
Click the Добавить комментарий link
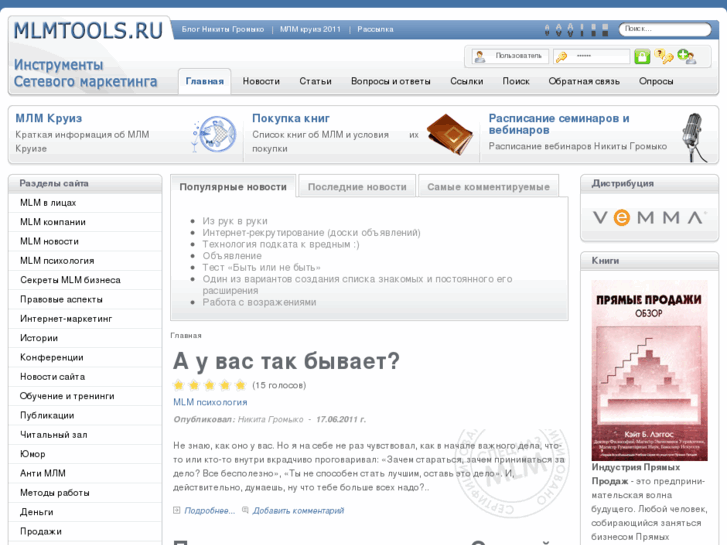pyautogui.click(x=298, y=510)
